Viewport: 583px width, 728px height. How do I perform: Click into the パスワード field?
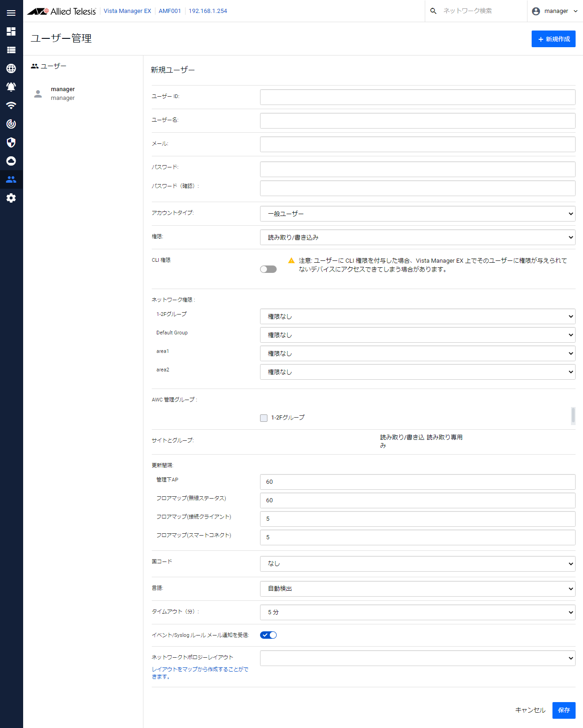[418, 169]
